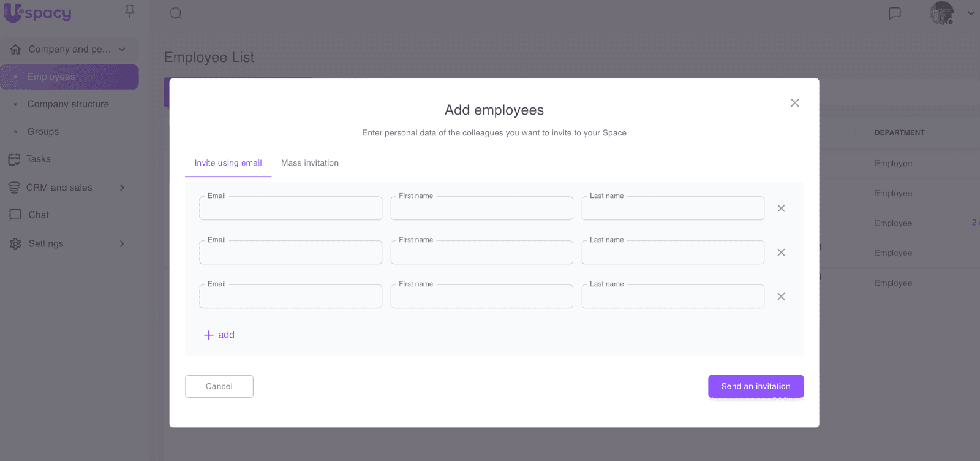The width and height of the screenshot is (980, 461).
Task: Open Settings in the sidebar
Action: (x=46, y=243)
